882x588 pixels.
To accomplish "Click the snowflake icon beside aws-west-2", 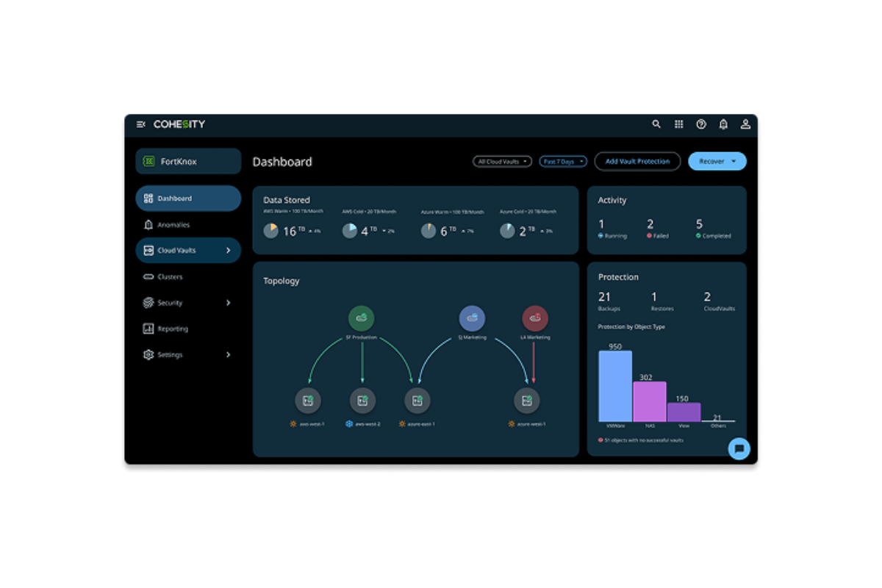I will pyautogui.click(x=349, y=424).
